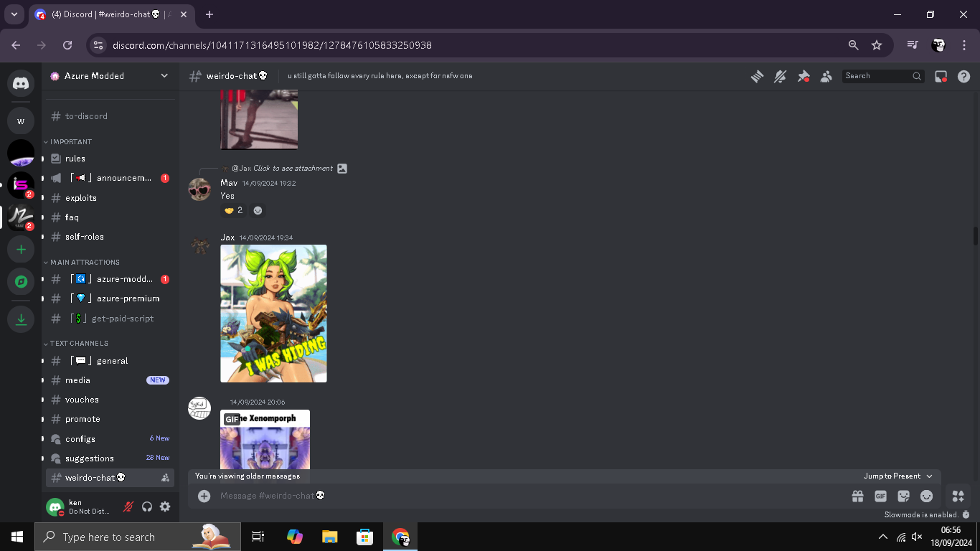Open File Explorer from taskbar
The image size is (980, 551).
point(329,537)
